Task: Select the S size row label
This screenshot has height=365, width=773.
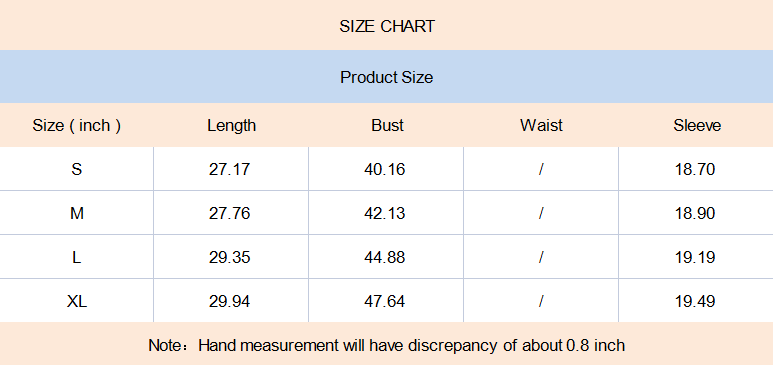Action: click(x=76, y=169)
